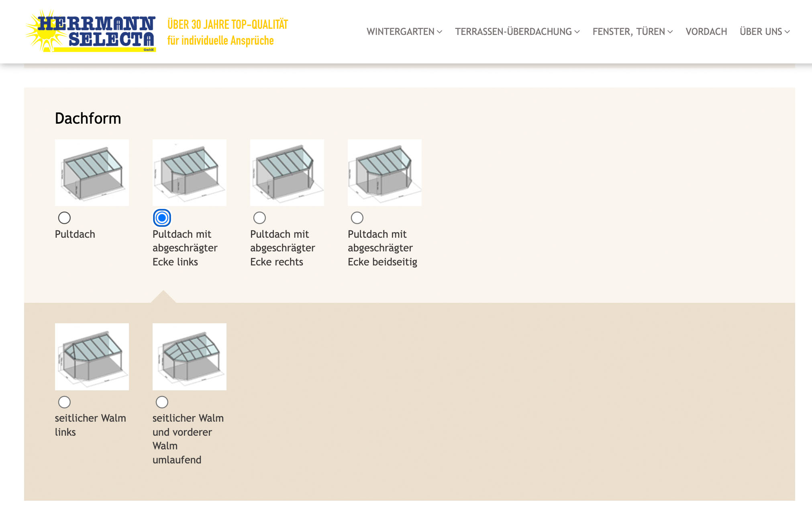Click the selected Pultdach Ecke links radio indicator
The height and width of the screenshot is (514, 812).
[162, 218]
